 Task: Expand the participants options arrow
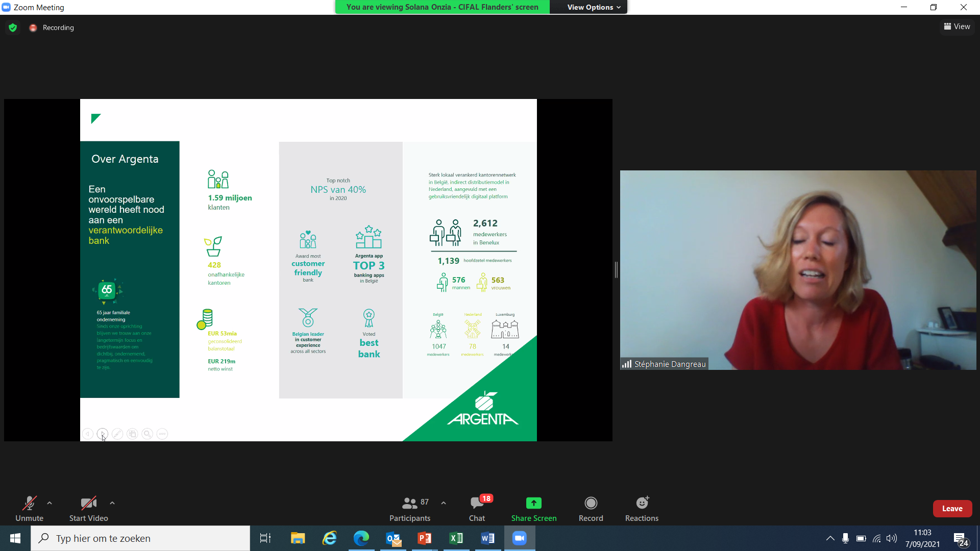(444, 503)
